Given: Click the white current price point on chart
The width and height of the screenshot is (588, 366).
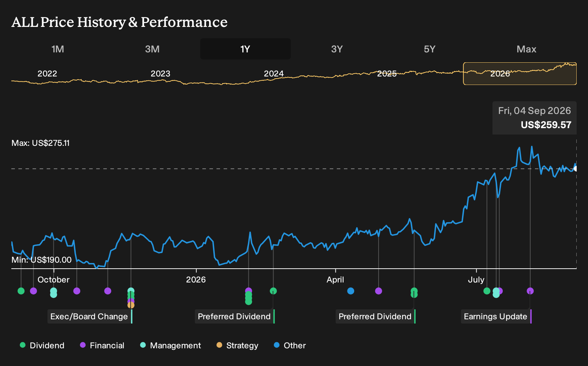Looking at the screenshot, I should click(576, 169).
